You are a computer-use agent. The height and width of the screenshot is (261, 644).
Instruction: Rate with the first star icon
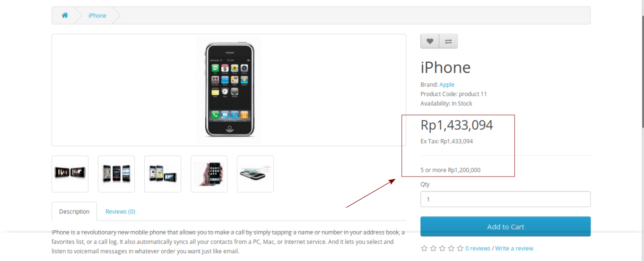(424, 248)
